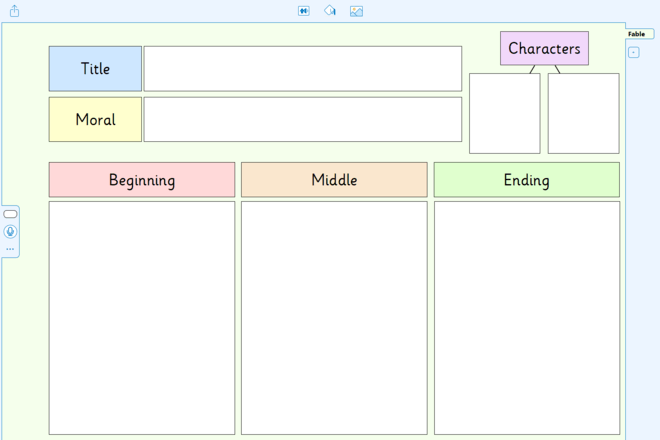
Task: Click the second Characters picture box
Action: click(583, 113)
